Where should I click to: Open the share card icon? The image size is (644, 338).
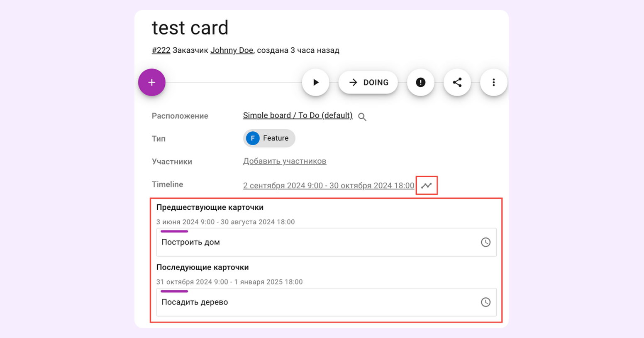[x=457, y=82]
